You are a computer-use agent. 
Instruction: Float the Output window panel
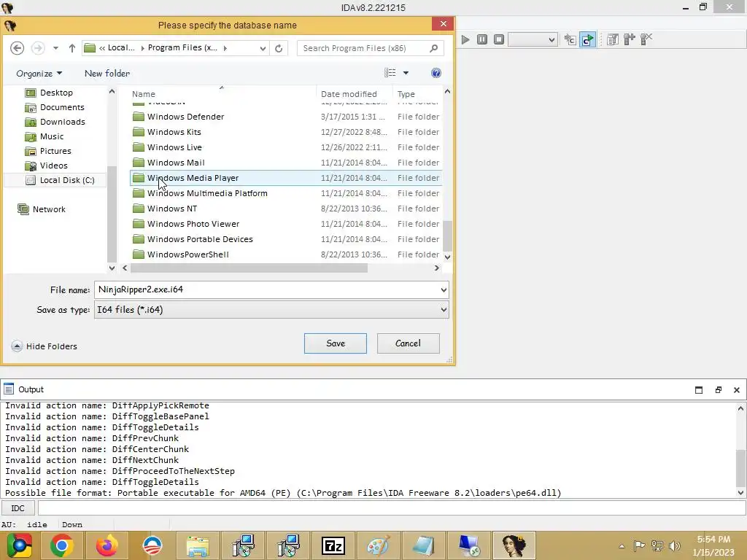pyautogui.click(x=719, y=390)
